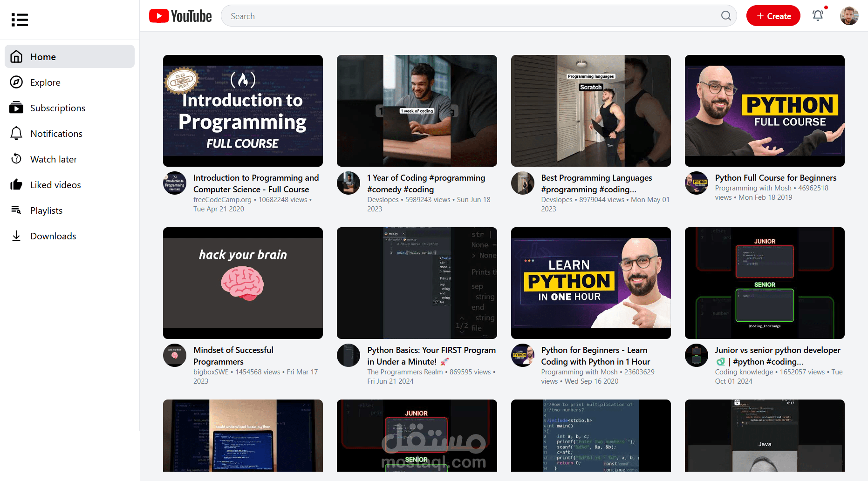The height and width of the screenshot is (481, 868).
Task: Open Junior vs senior python developer title
Action: (x=778, y=356)
